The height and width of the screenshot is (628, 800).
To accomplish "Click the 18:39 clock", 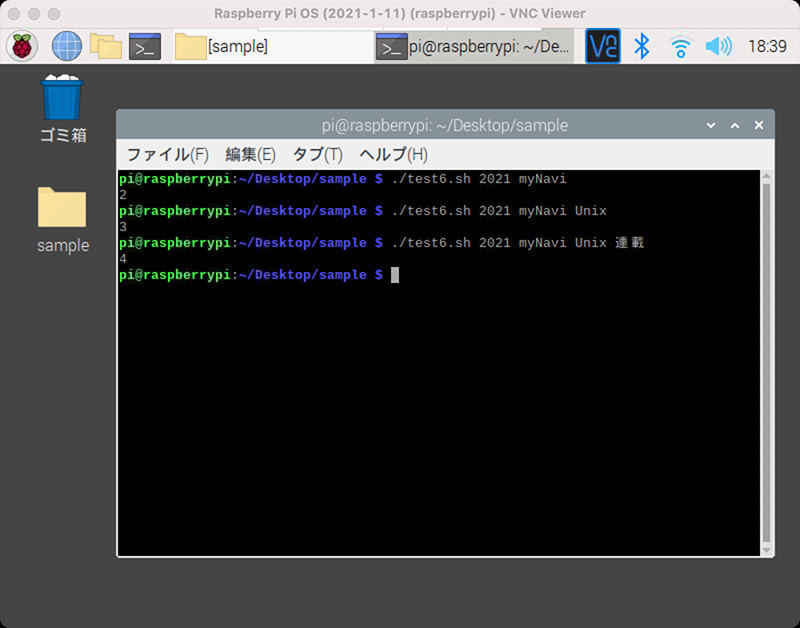I will click(x=767, y=46).
